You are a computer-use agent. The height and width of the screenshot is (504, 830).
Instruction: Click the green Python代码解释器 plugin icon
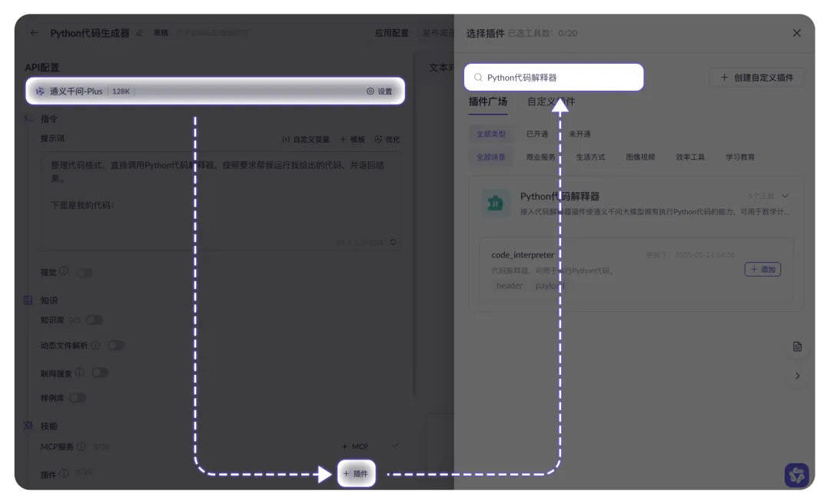pos(496,203)
